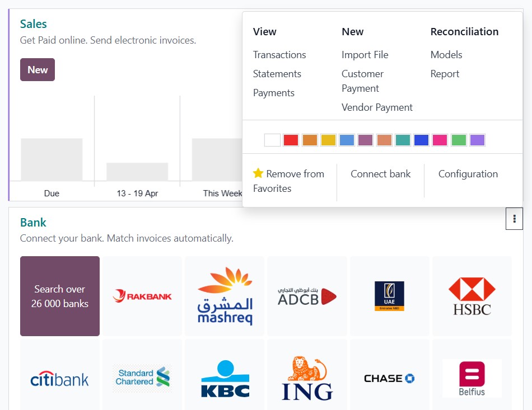Select Connect bank in the dropdown menu
532x410 pixels.
click(x=381, y=174)
